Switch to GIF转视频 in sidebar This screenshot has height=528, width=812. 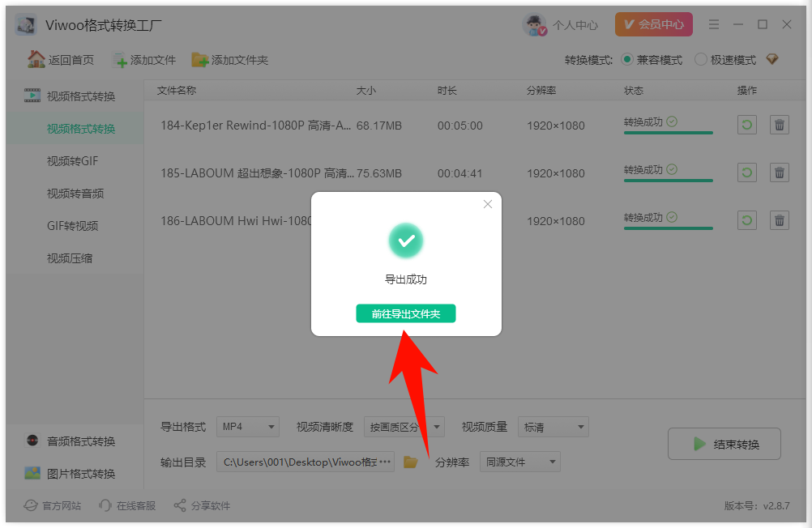coord(72,226)
